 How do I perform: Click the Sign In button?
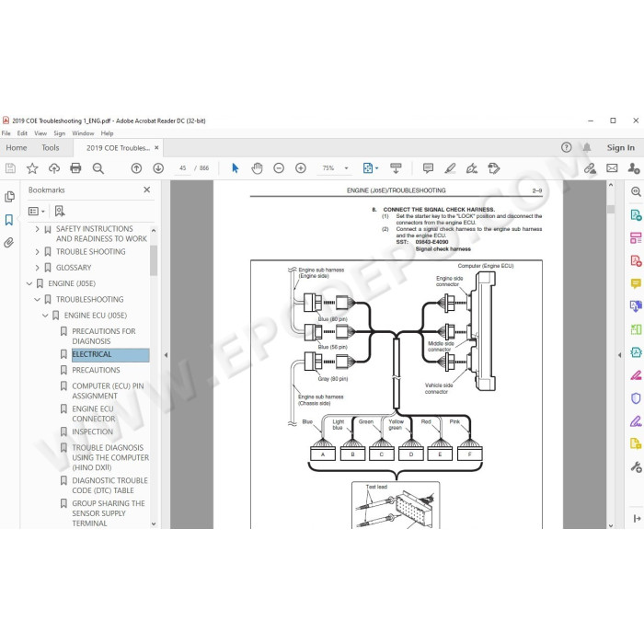click(621, 147)
